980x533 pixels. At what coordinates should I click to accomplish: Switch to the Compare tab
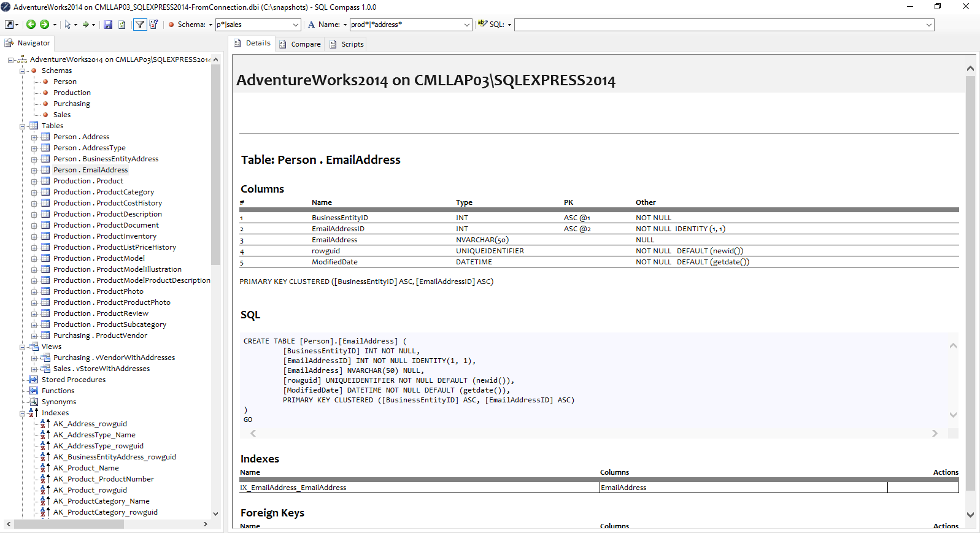click(x=306, y=44)
